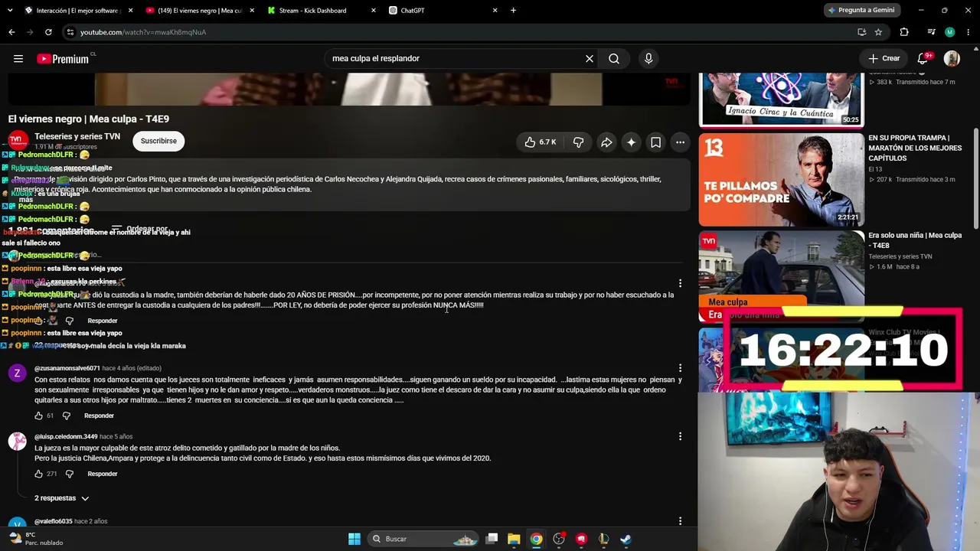Click 'Pregunta a Gemini' button
The image size is (980, 551).
tap(861, 11)
